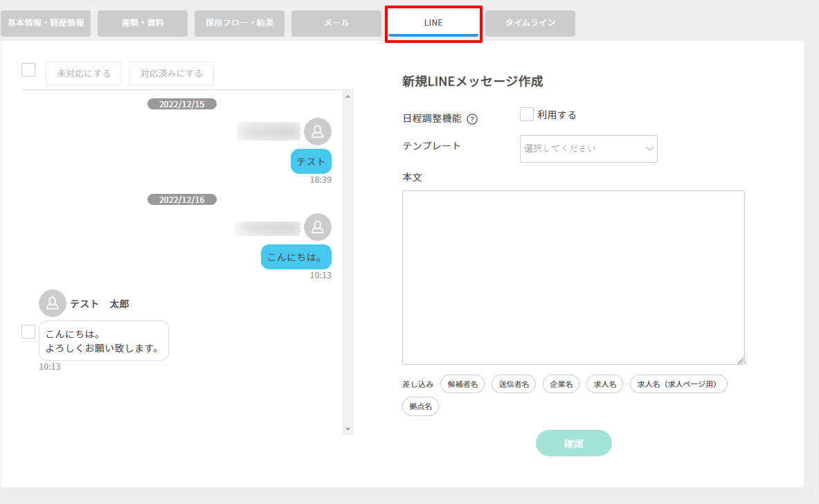Click 未対応にする button
819x504 pixels.
tap(84, 73)
